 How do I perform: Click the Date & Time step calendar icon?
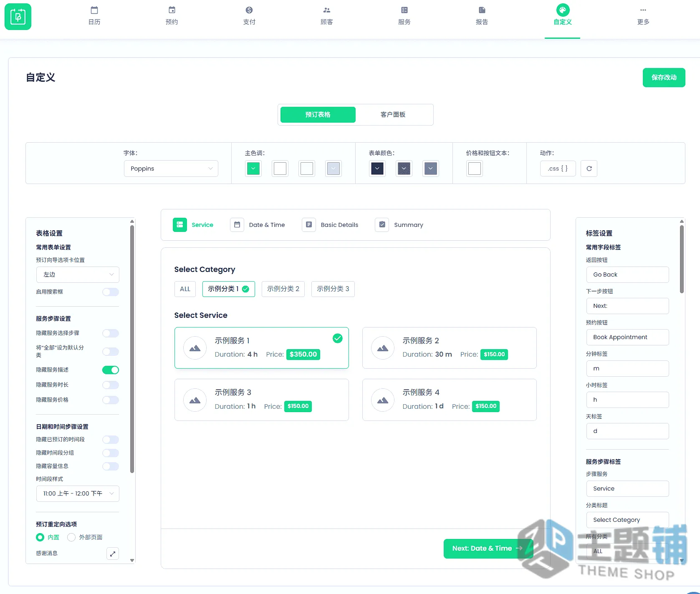click(x=237, y=225)
